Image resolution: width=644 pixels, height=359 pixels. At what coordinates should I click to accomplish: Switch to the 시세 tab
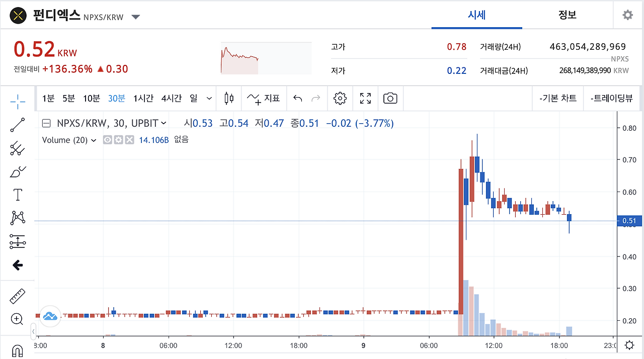click(476, 15)
